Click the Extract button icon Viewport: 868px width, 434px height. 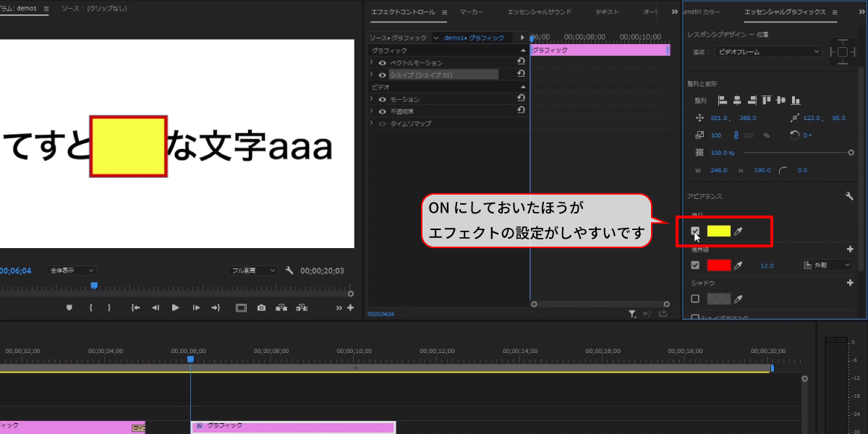click(x=301, y=307)
